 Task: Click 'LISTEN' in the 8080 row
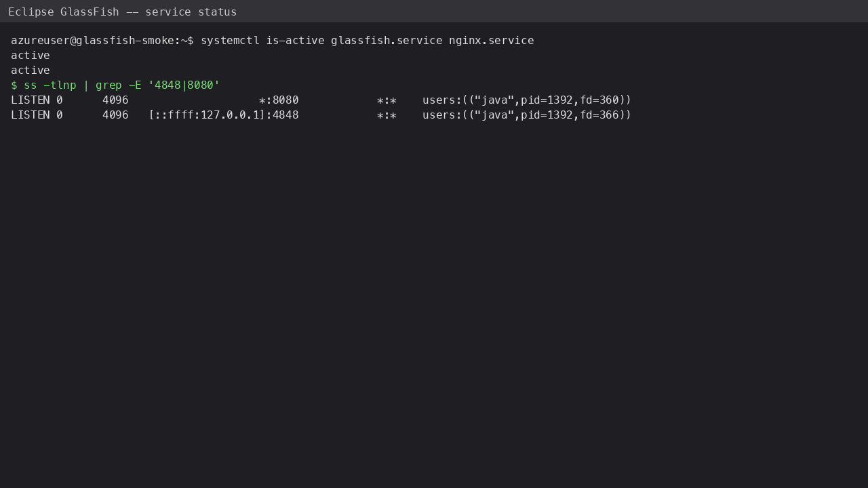[31, 100]
